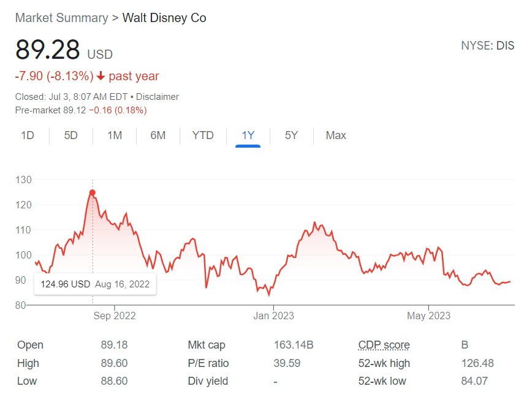Image resolution: width=532 pixels, height=397 pixels.
Task: Show the Max time range
Action: point(336,135)
